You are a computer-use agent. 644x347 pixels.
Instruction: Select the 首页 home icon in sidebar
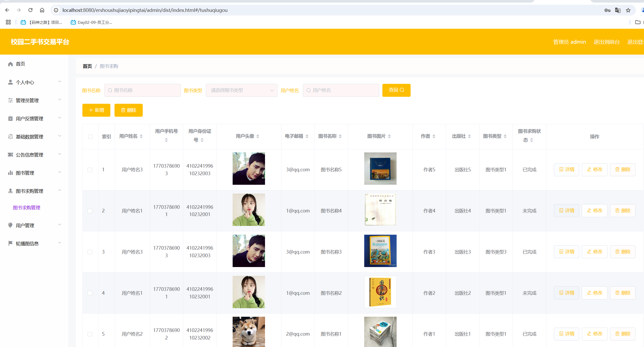(x=10, y=64)
